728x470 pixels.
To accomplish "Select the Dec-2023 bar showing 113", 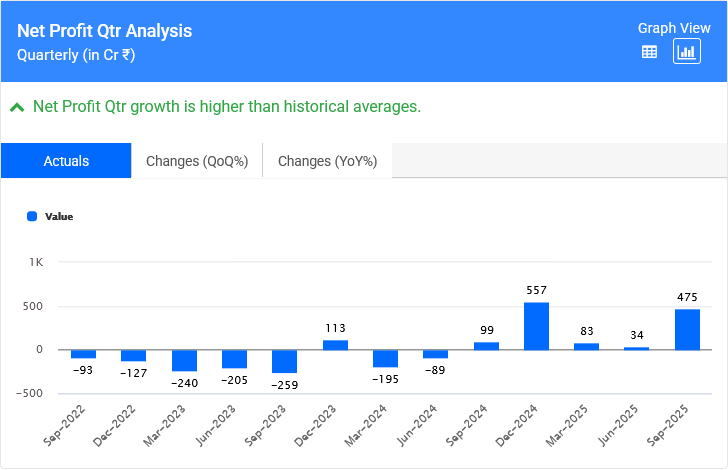I will [x=335, y=345].
